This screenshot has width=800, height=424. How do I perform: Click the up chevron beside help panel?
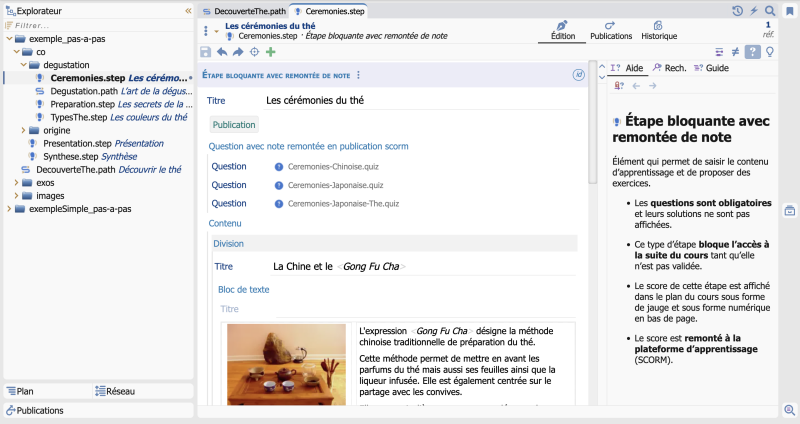tap(602, 66)
